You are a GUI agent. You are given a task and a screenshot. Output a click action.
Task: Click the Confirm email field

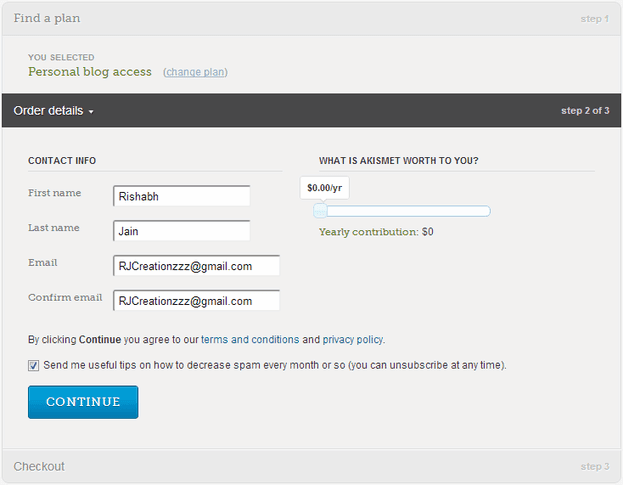click(196, 300)
